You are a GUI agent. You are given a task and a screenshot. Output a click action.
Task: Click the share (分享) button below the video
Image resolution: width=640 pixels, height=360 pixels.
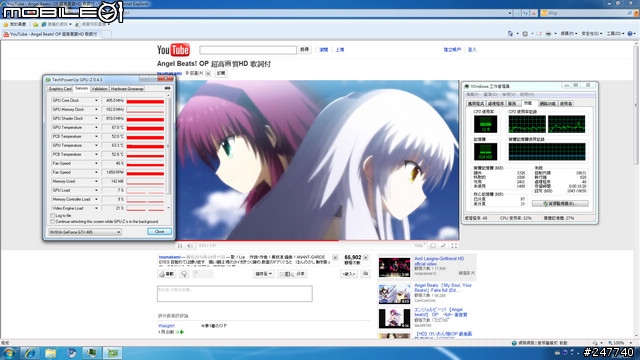[292, 274]
